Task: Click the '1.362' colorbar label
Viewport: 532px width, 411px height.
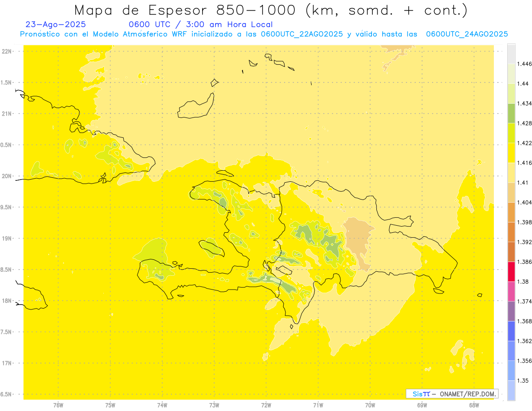Action: pyautogui.click(x=524, y=341)
